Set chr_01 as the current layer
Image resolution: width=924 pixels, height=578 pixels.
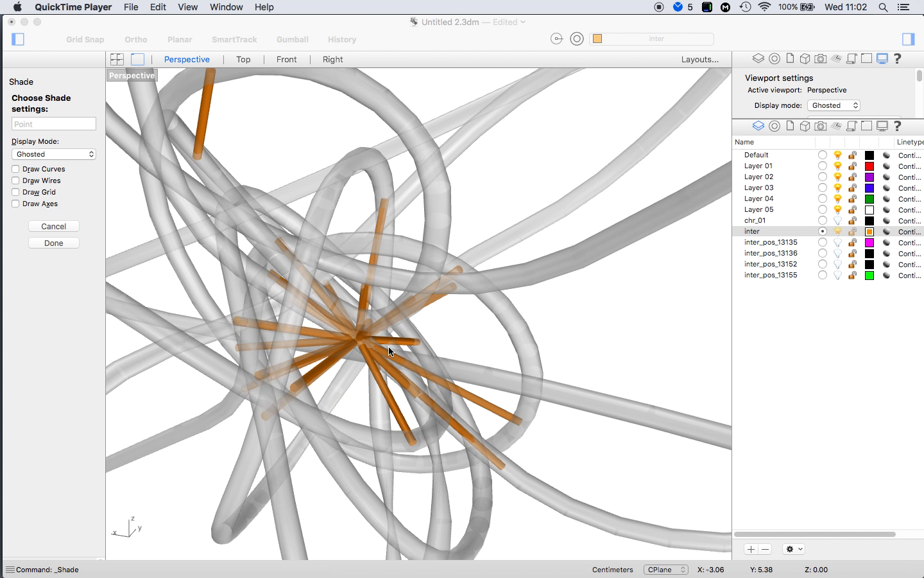tap(822, 220)
